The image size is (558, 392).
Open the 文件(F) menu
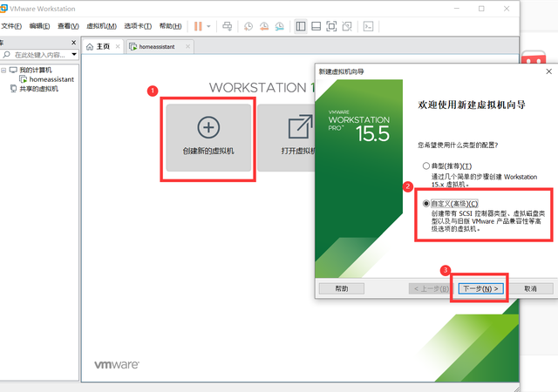pyautogui.click(x=11, y=26)
